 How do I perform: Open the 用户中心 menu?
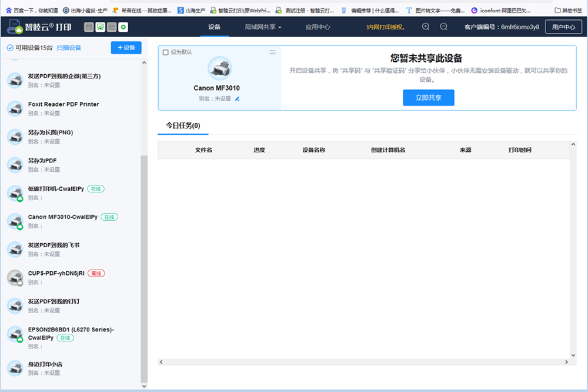[563, 27]
